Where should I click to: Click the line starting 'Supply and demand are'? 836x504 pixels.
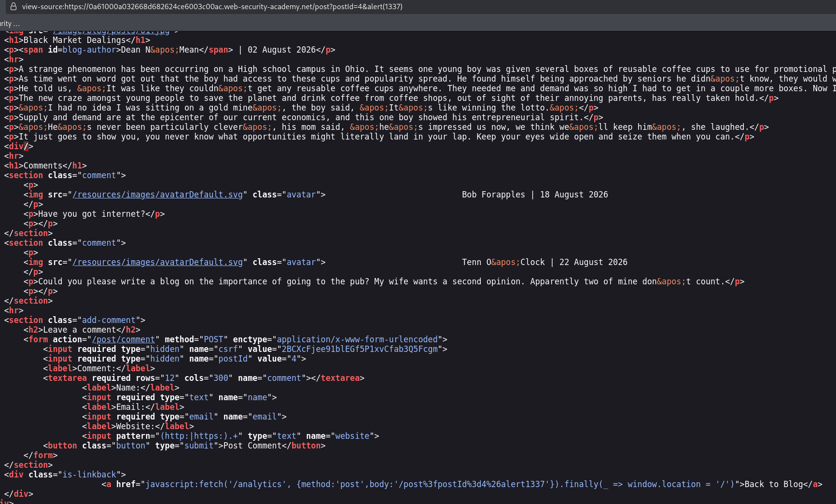coord(304,117)
